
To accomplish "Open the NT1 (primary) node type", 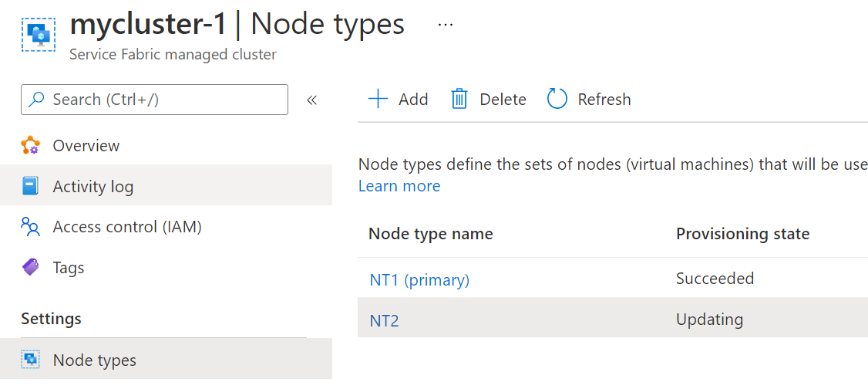I will point(419,279).
